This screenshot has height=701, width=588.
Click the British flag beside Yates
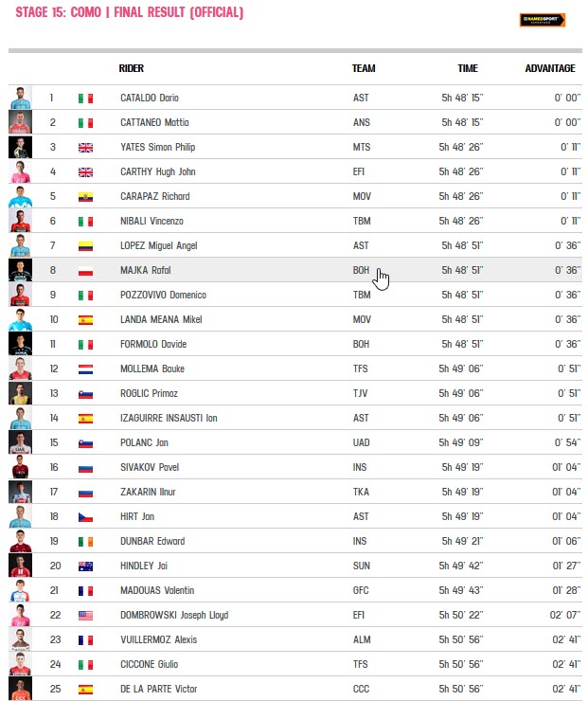tap(85, 148)
